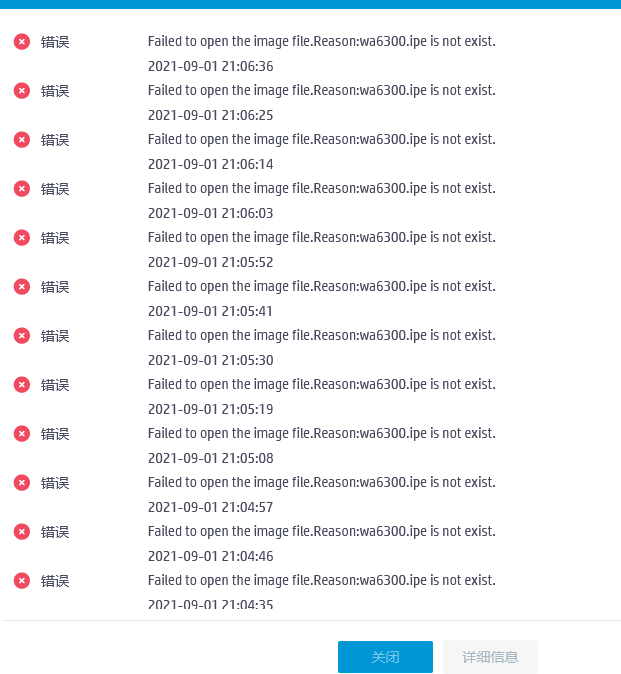Click the red error icon beside 21:04:46 entry
The width and height of the screenshot is (621, 674).
pos(22,532)
